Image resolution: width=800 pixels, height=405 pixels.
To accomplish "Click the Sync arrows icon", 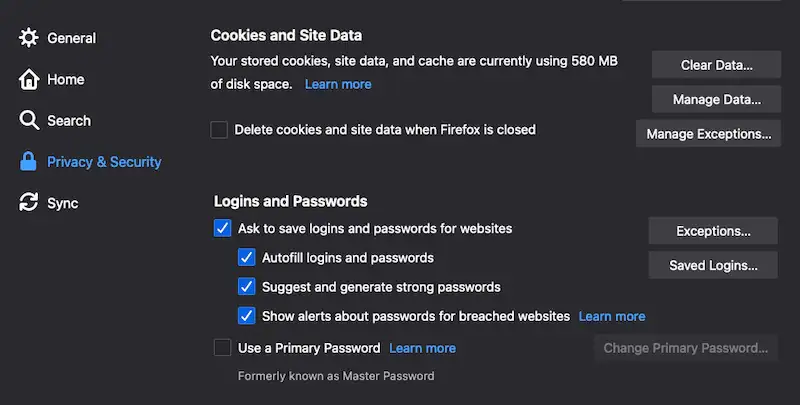I will (x=29, y=203).
